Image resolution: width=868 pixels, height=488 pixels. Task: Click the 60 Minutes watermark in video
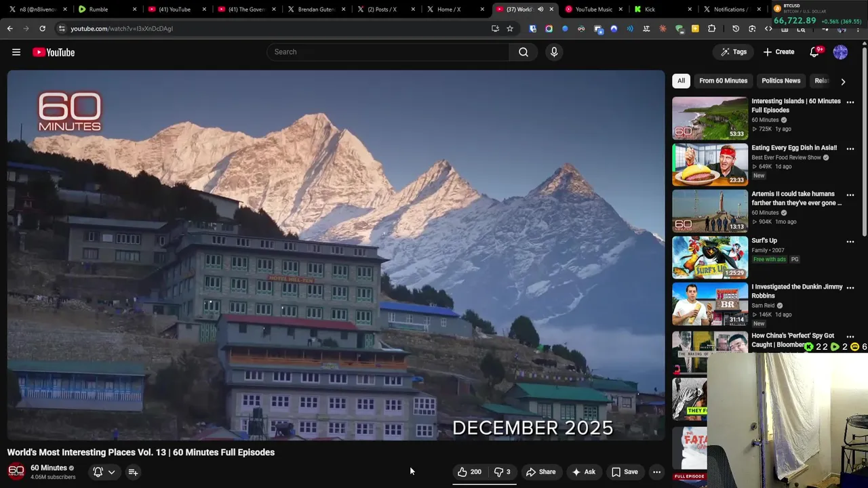coord(69,112)
